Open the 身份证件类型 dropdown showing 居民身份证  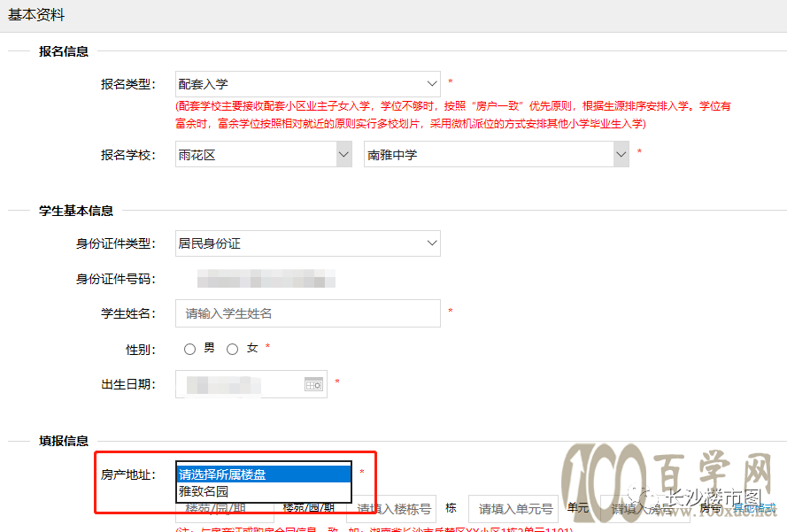click(x=308, y=243)
